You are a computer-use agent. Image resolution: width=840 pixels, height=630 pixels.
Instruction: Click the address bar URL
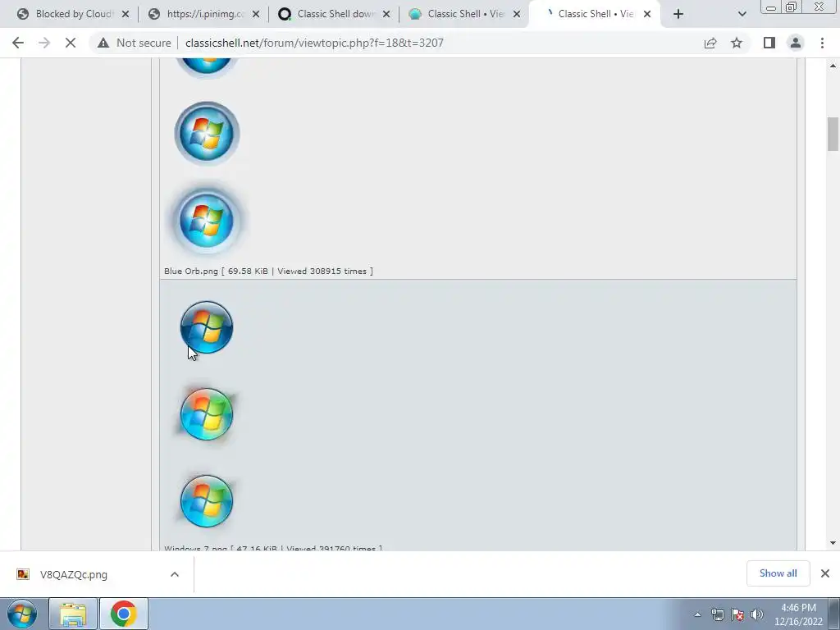pos(314,43)
